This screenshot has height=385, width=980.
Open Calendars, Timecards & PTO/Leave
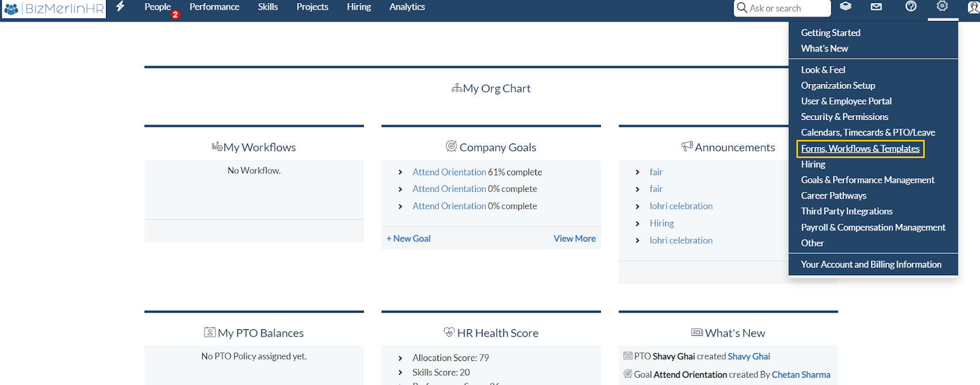click(x=868, y=132)
